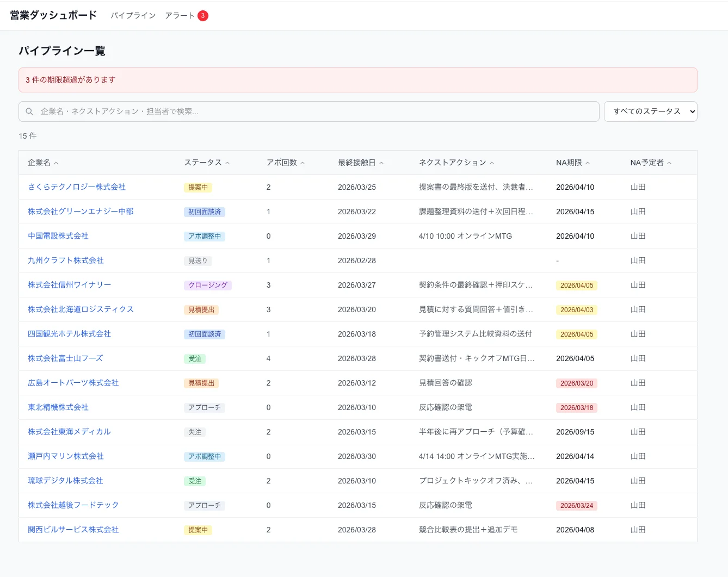Open 東北精機株式会社 company link
The height and width of the screenshot is (577, 728).
click(x=58, y=407)
